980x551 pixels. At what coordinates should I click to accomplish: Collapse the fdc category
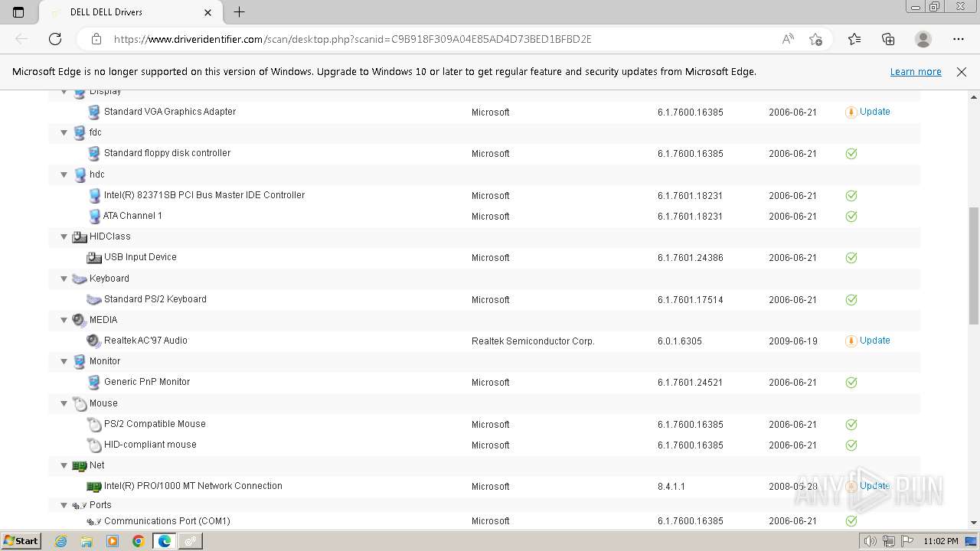click(x=64, y=132)
